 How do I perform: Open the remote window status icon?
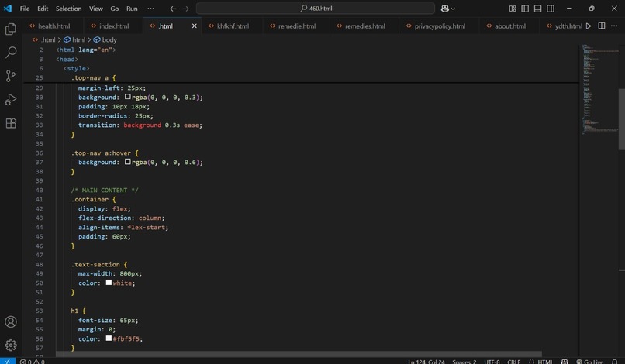click(x=8, y=361)
